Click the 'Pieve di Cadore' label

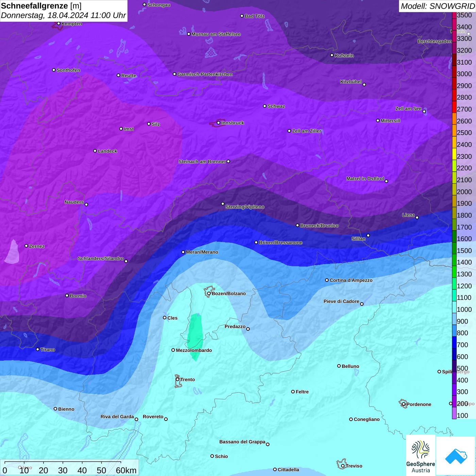(x=341, y=301)
